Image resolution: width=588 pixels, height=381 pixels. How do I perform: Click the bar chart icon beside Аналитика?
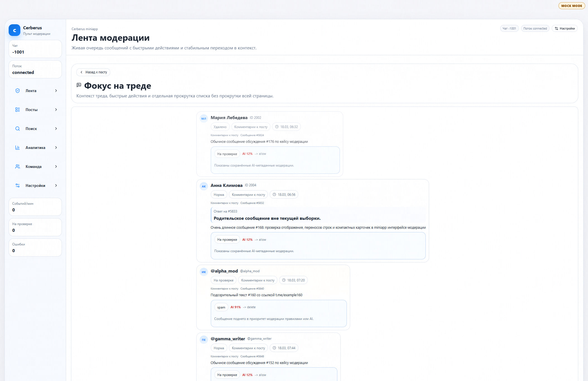click(18, 148)
